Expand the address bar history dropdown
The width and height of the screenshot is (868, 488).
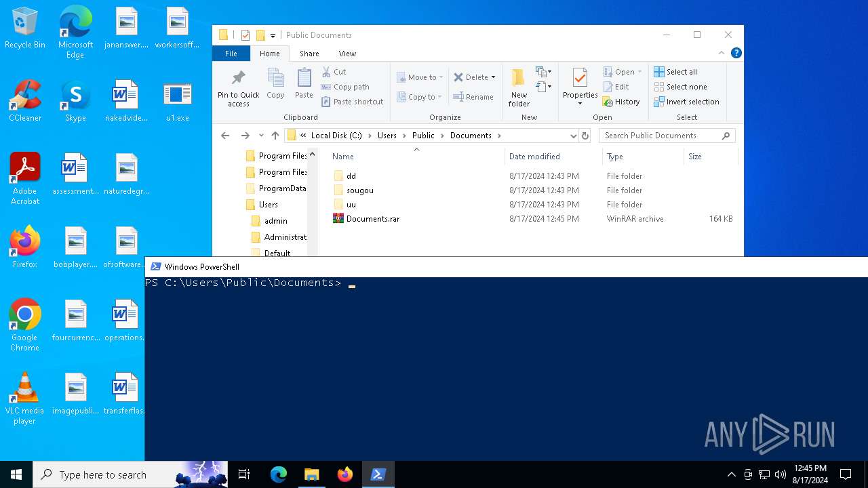pos(573,136)
